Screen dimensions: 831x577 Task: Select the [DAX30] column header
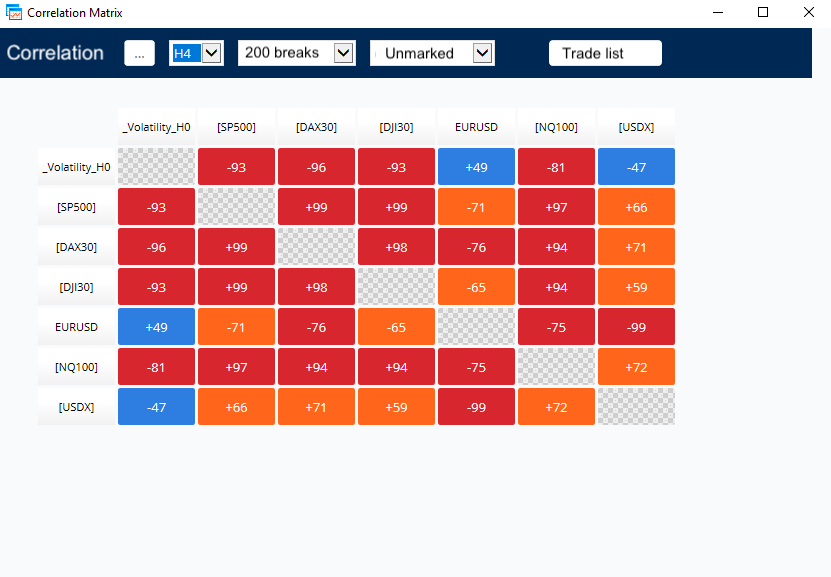click(316, 127)
